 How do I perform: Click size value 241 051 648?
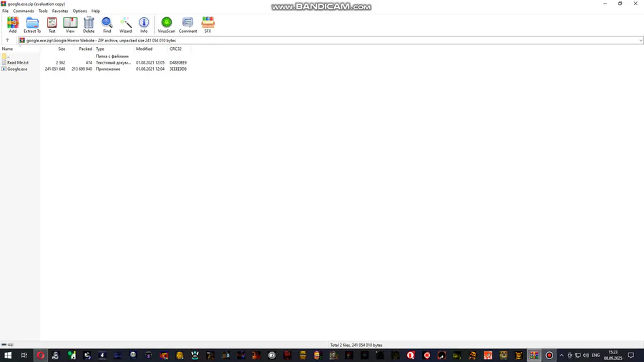55,69
